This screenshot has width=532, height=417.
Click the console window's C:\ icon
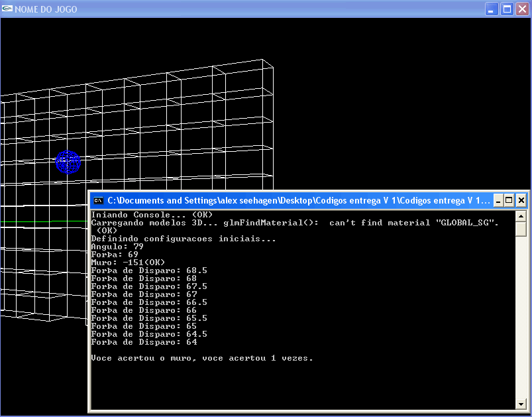coord(99,201)
